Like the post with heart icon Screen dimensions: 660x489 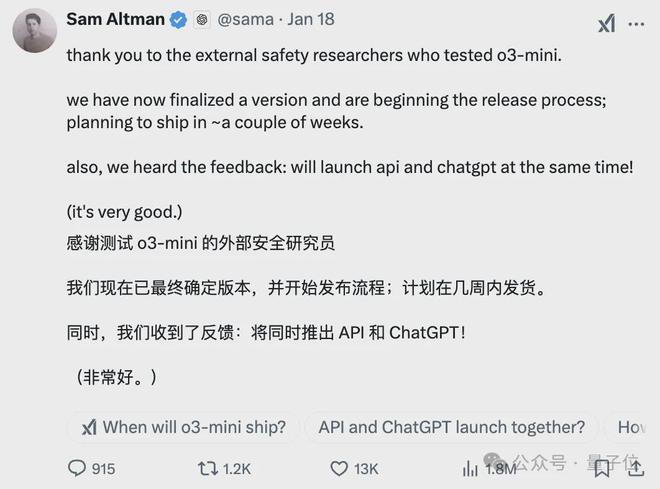[x=339, y=468]
